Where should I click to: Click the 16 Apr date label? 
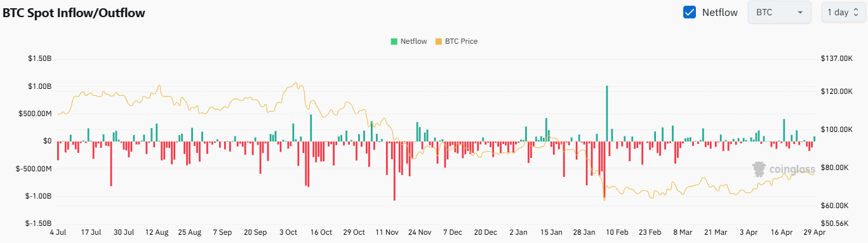point(781,233)
